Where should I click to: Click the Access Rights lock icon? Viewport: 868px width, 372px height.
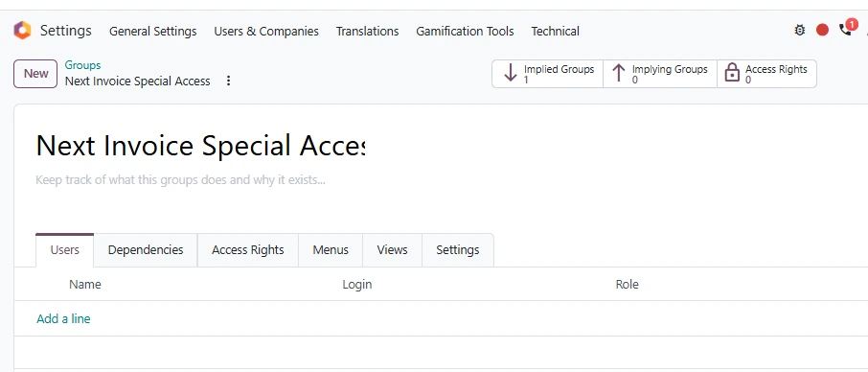(732, 73)
